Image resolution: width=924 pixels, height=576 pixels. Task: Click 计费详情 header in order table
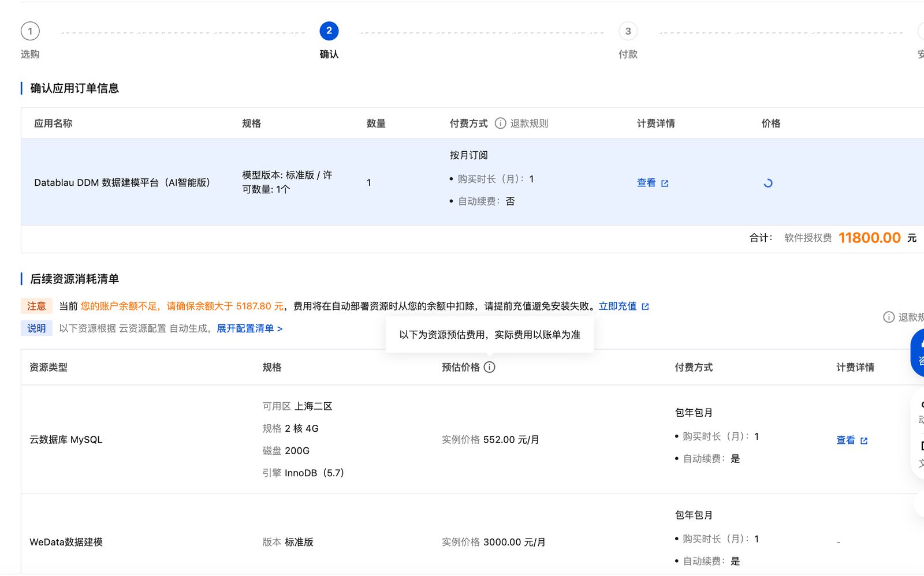click(656, 124)
